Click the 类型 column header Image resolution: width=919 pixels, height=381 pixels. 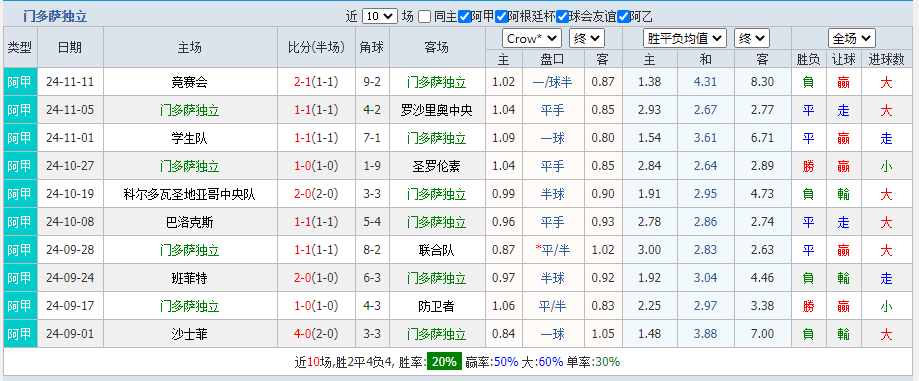pyautogui.click(x=20, y=47)
